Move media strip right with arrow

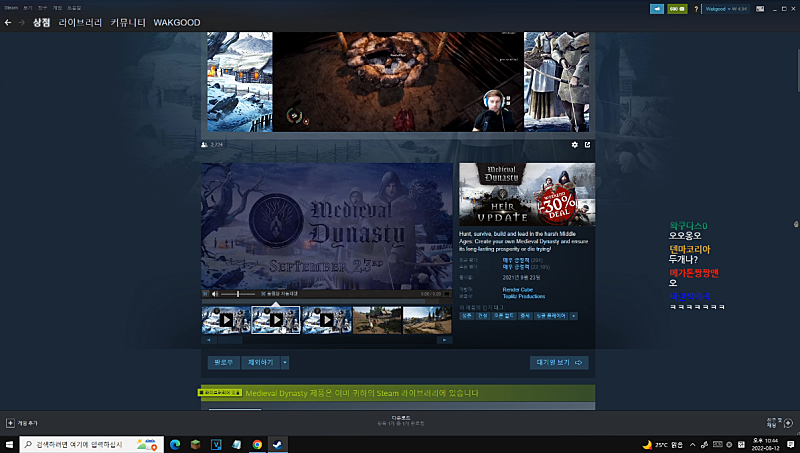point(444,340)
